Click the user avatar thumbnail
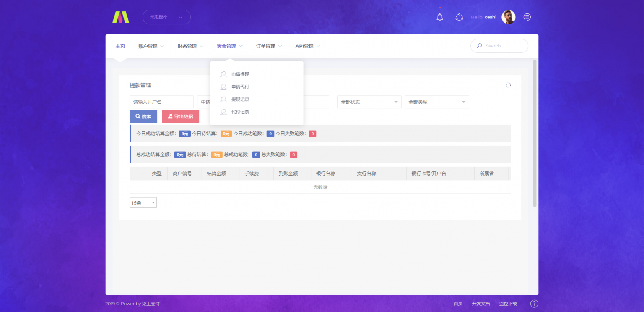Screen dimensions: 644x312 (x=508, y=17)
